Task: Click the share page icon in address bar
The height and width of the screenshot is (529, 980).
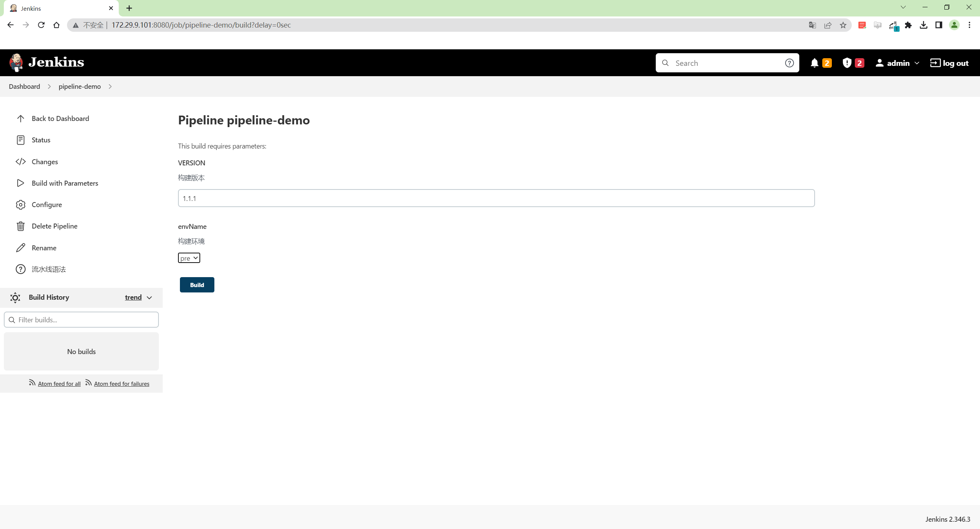Action: coord(828,25)
